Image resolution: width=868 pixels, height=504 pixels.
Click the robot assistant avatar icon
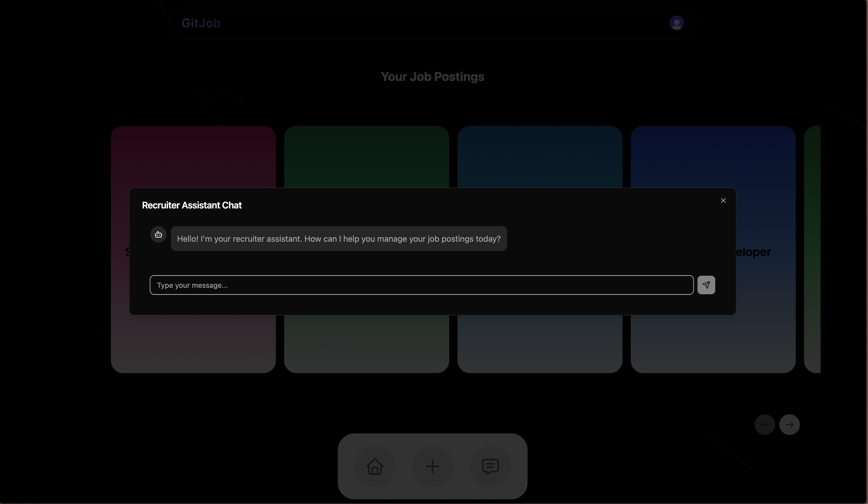click(158, 234)
